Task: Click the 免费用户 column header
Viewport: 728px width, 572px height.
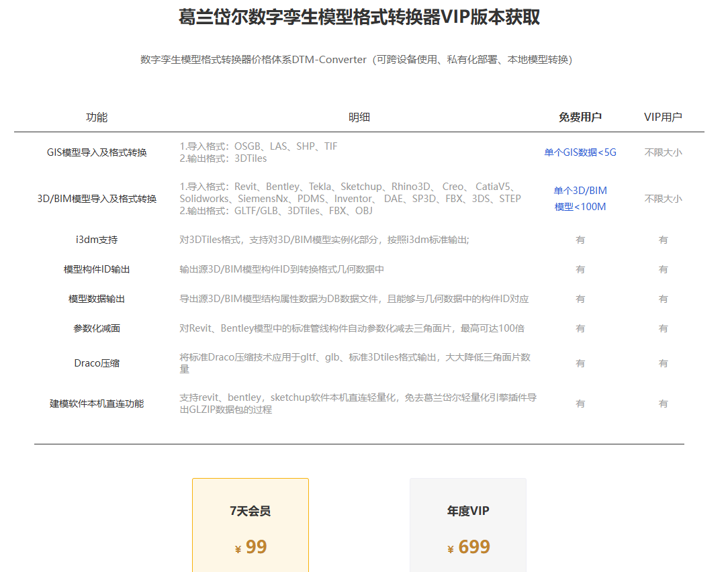Action: [580, 117]
